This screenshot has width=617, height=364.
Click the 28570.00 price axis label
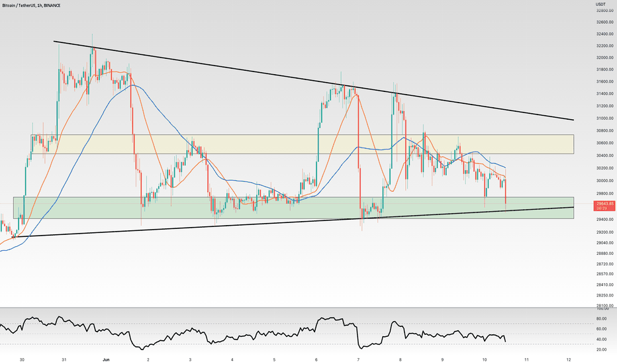[605, 274]
